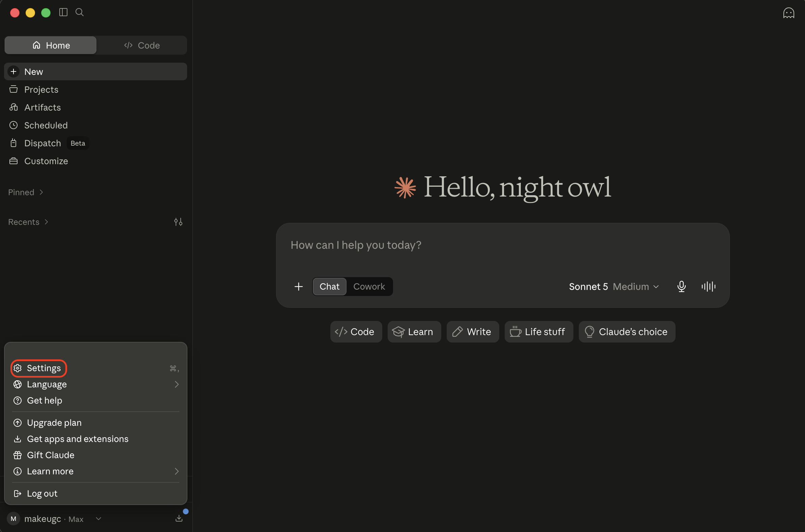Start dictation with the microphone icon
Image resolution: width=805 pixels, height=532 pixels.
tap(682, 287)
